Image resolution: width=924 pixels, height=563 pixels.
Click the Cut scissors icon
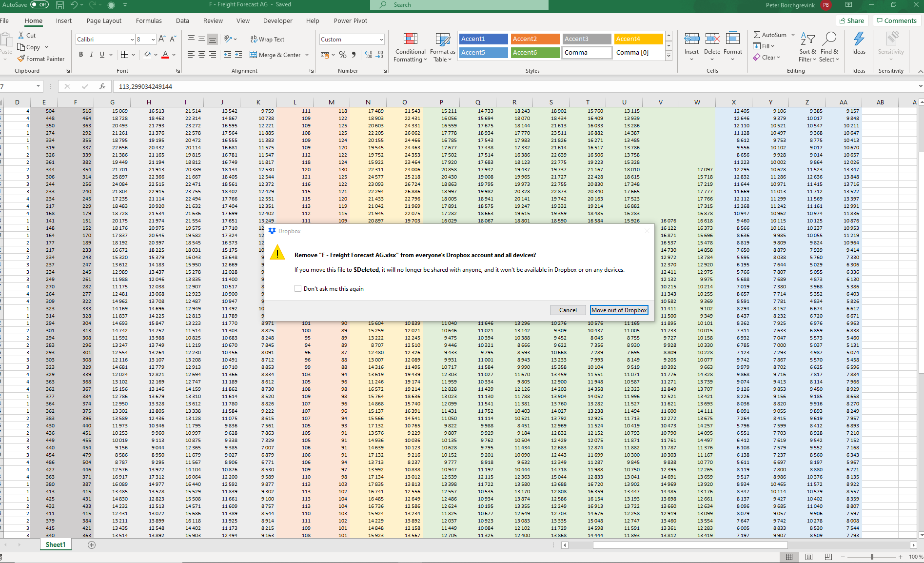point(21,35)
